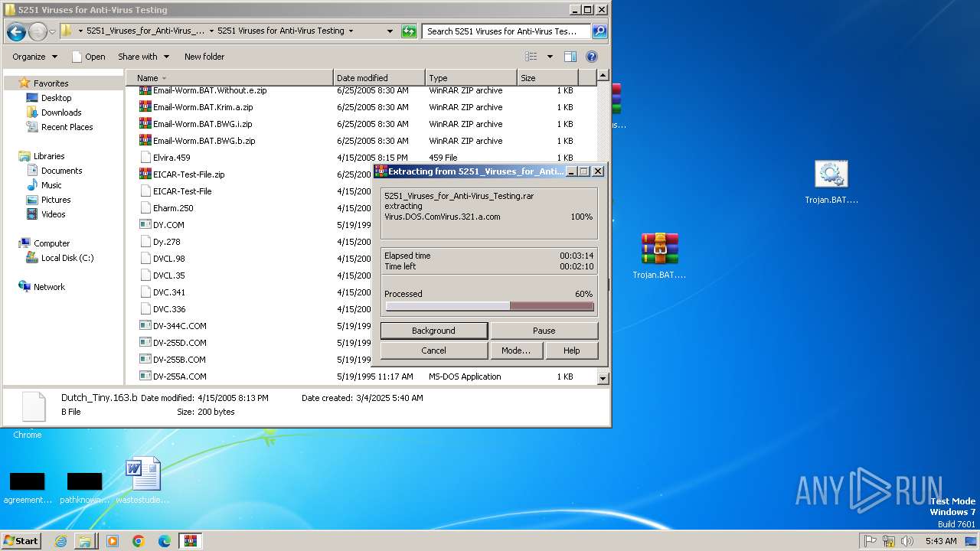Screen dimensions: 980x551
Task: Open the Start menu
Action: tap(21, 541)
